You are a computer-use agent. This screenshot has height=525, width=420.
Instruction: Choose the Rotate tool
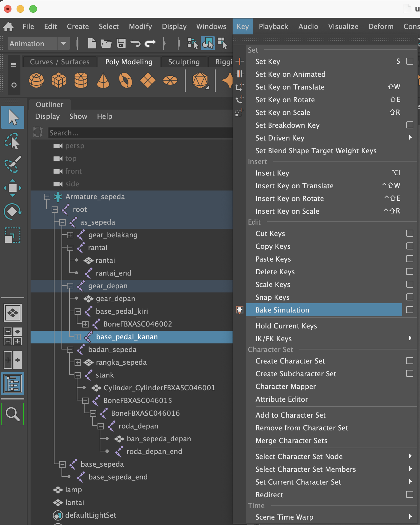[13, 212]
